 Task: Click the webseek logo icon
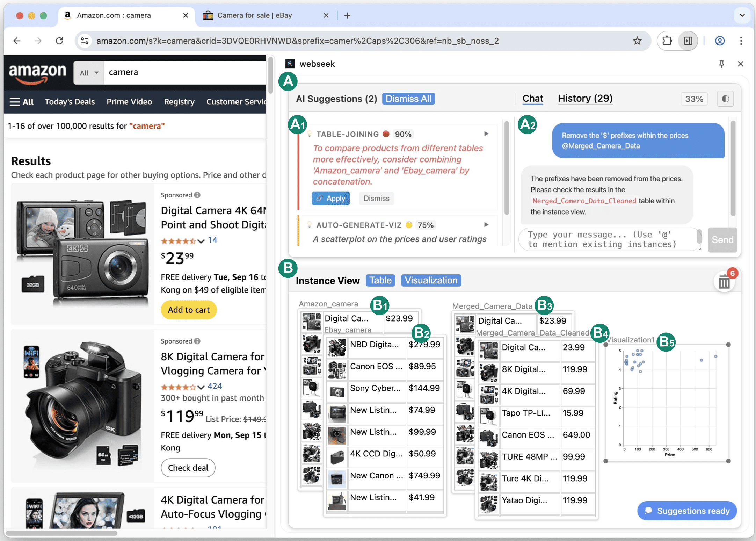pos(290,64)
